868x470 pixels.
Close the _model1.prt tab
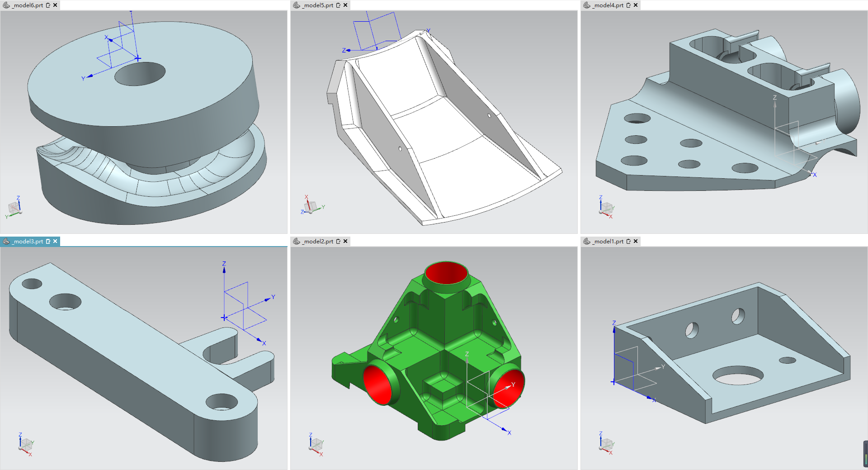point(636,242)
